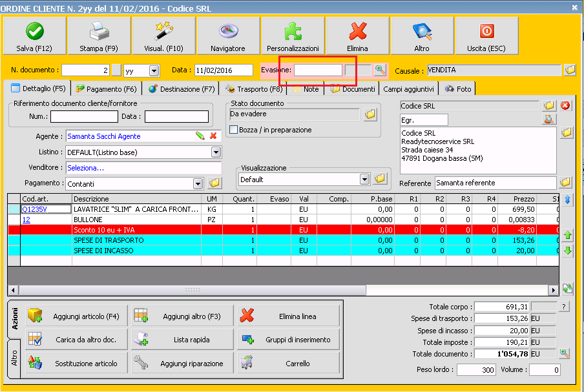
Task: Click the Peso lordo input field
Action: [x=476, y=370]
